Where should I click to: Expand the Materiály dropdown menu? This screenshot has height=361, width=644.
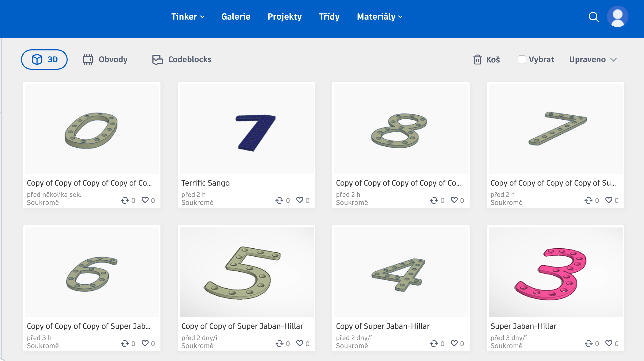point(380,17)
